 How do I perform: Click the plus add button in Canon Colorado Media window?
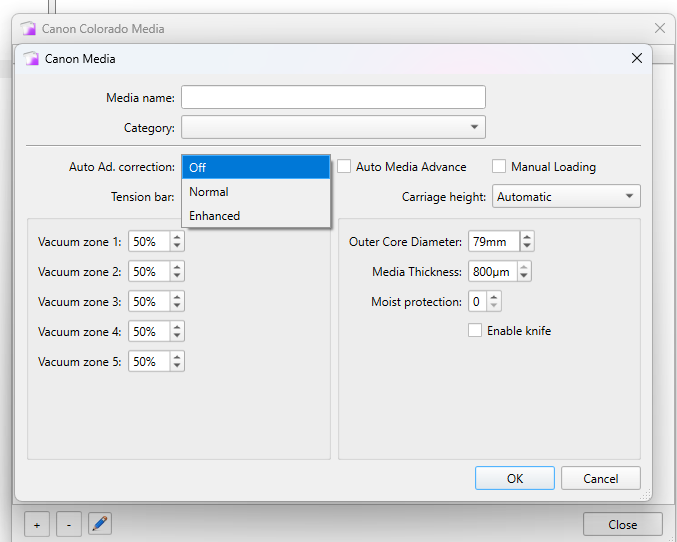[37, 524]
